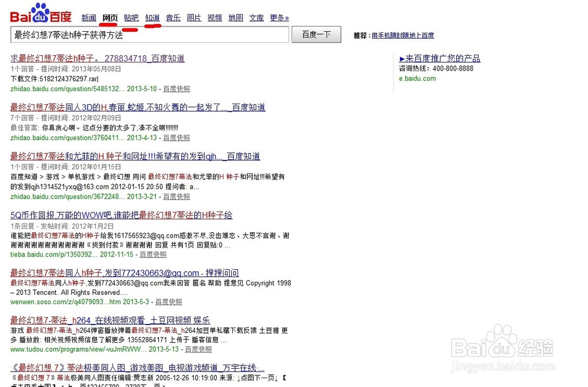Click URL tieba.baidu.com/p/1350392
Image resolution: width=588 pixels, height=387 pixels.
point(54,254)
